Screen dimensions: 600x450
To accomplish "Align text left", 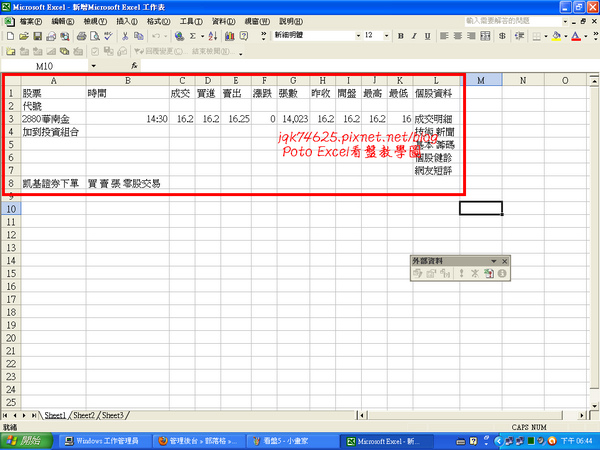I will (444, 36).
